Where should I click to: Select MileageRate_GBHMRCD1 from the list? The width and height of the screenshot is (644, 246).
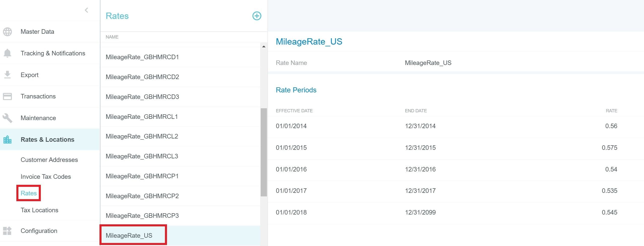(142, 57)
